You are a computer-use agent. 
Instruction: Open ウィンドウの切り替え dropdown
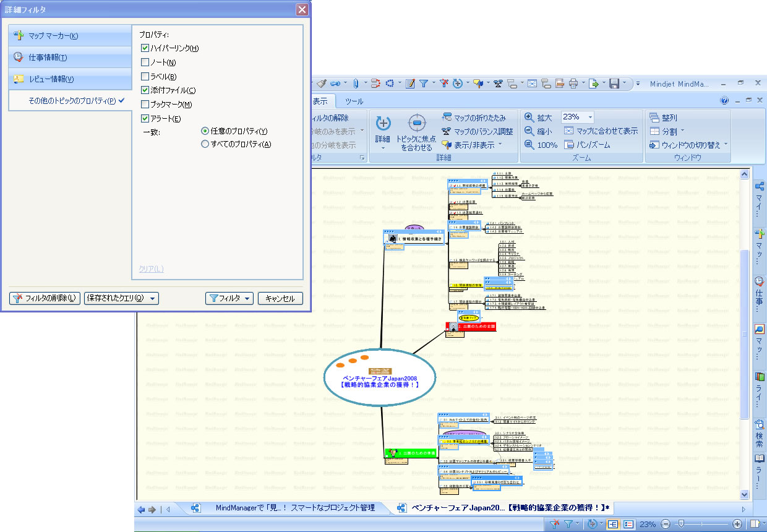688,145
